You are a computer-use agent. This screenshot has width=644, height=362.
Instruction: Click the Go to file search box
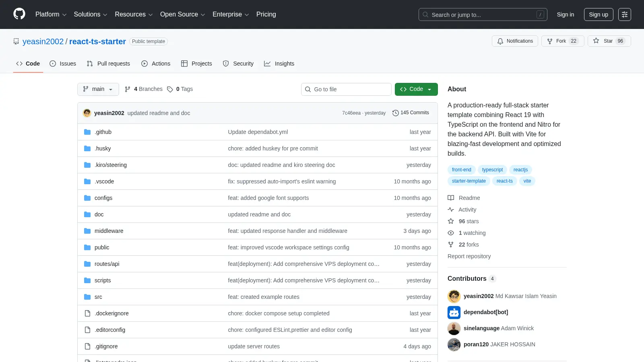(x=346, y=89)
